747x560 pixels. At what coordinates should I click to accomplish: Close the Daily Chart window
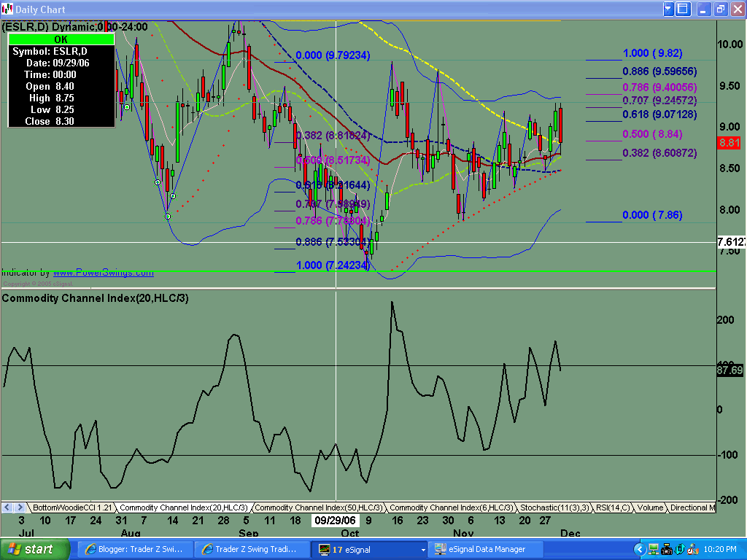(x=737, y=9)
